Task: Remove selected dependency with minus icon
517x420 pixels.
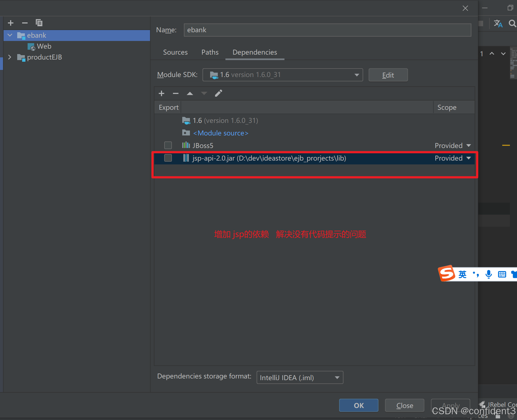Action: pos(176,93)
